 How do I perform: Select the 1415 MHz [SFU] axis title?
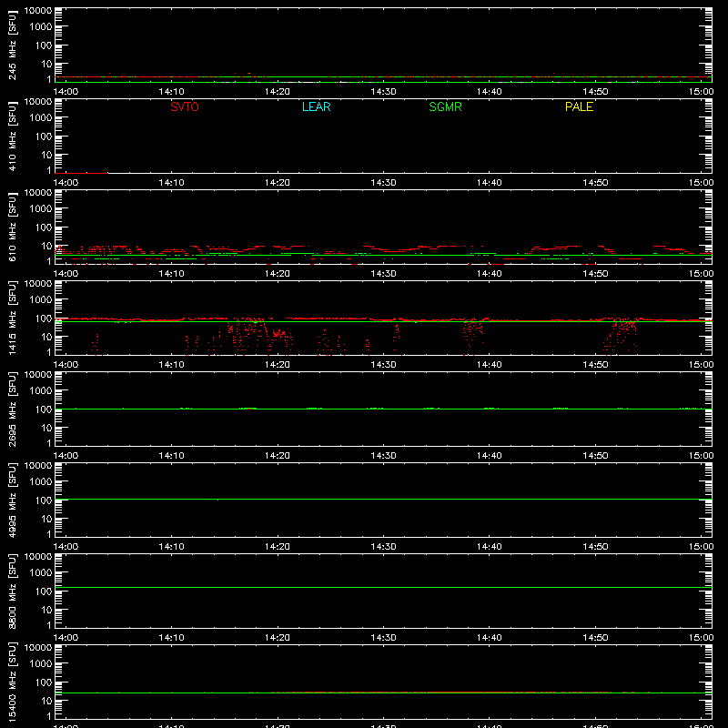[x=12, y=318]
